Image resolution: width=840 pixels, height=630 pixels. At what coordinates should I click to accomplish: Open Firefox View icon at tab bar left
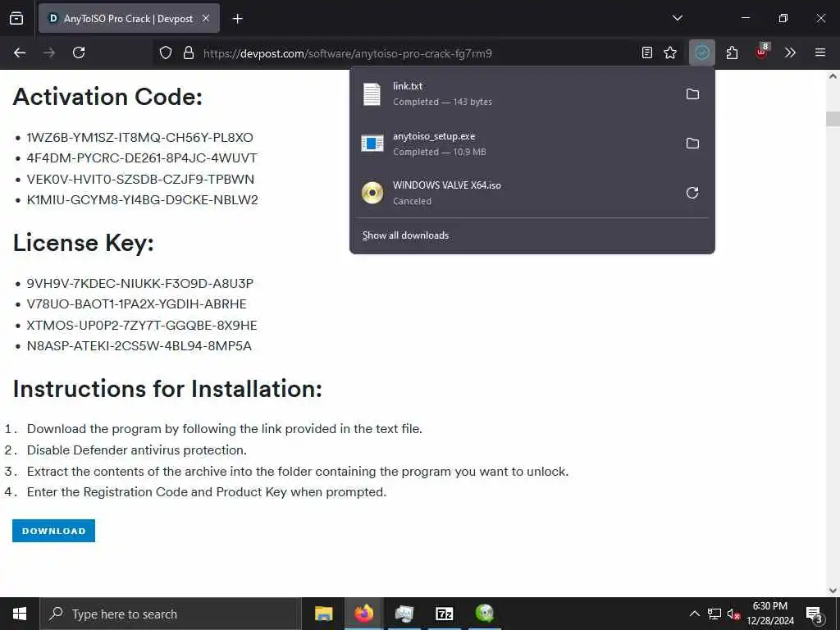coord(16,18)
